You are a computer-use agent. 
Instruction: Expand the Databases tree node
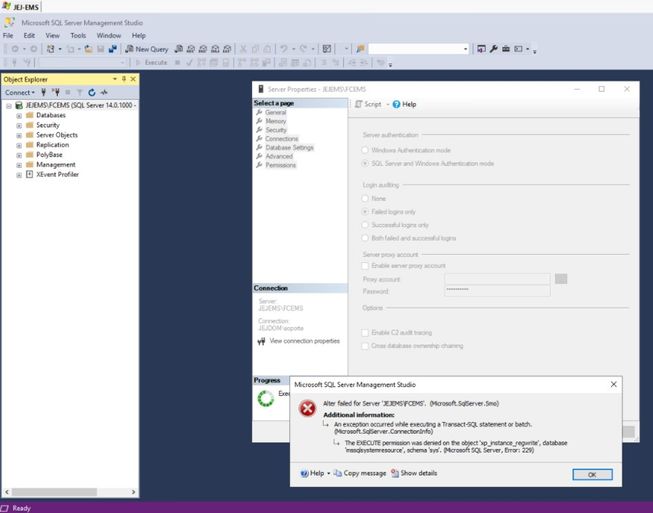click(19, 115)
